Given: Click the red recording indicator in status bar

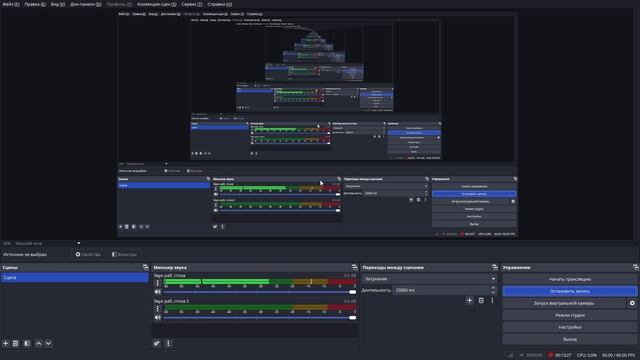Looking at the screenshot, I should click(550, 355).
